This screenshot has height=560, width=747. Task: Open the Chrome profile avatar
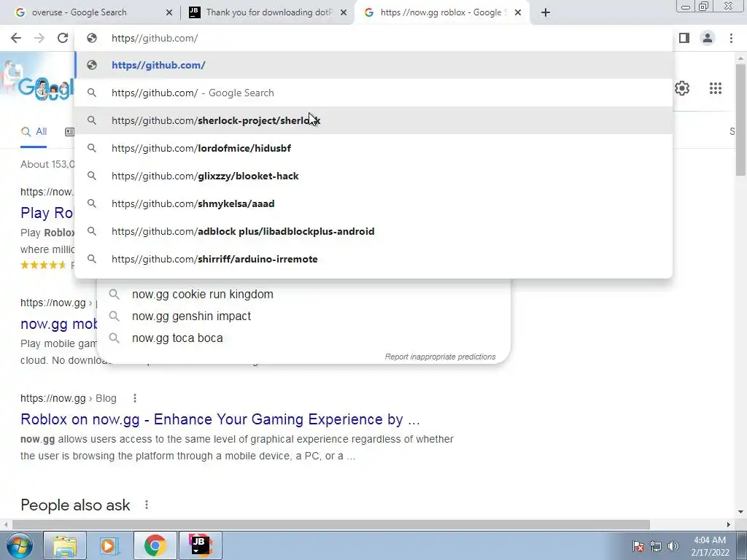[x=708, y=38]
